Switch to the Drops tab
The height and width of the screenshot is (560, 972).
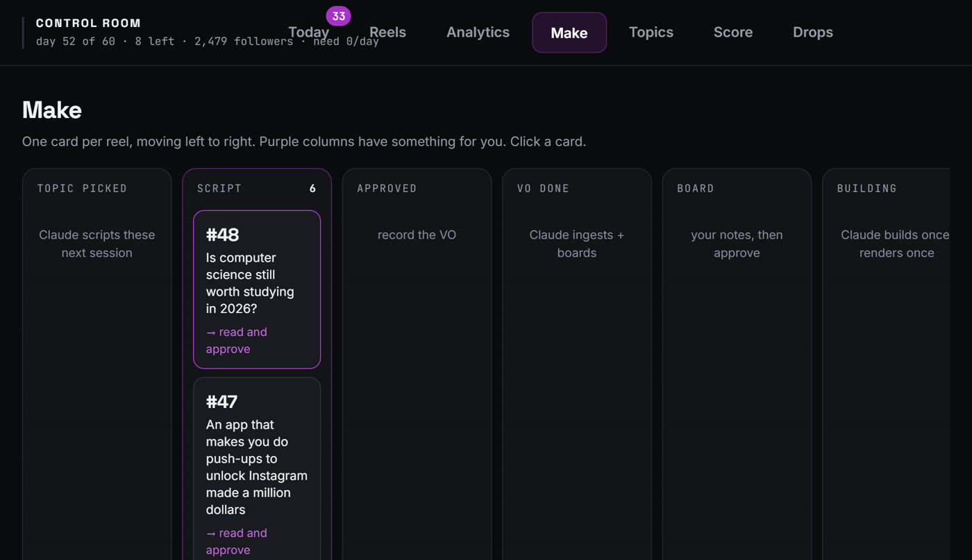(813, 33)
